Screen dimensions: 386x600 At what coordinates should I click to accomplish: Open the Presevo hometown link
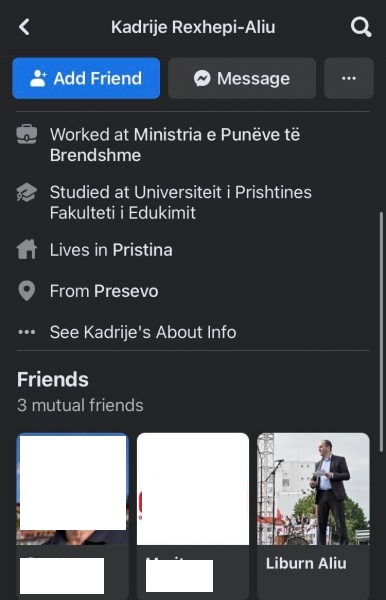pyautogui.click(x=126, y=291)
